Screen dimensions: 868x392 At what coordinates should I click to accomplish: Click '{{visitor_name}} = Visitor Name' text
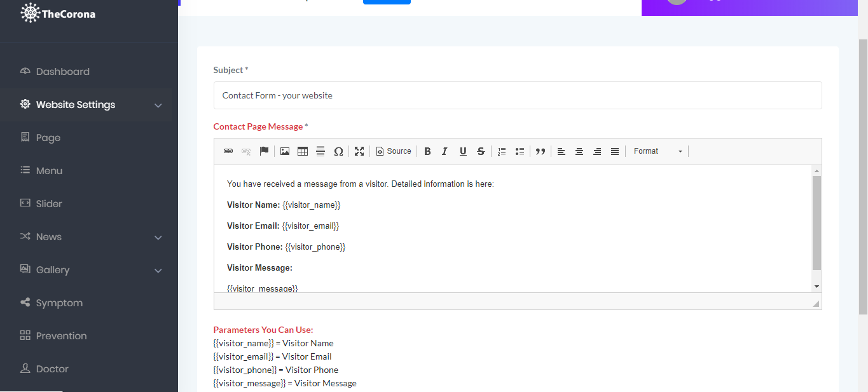click(x=273, y=343)
